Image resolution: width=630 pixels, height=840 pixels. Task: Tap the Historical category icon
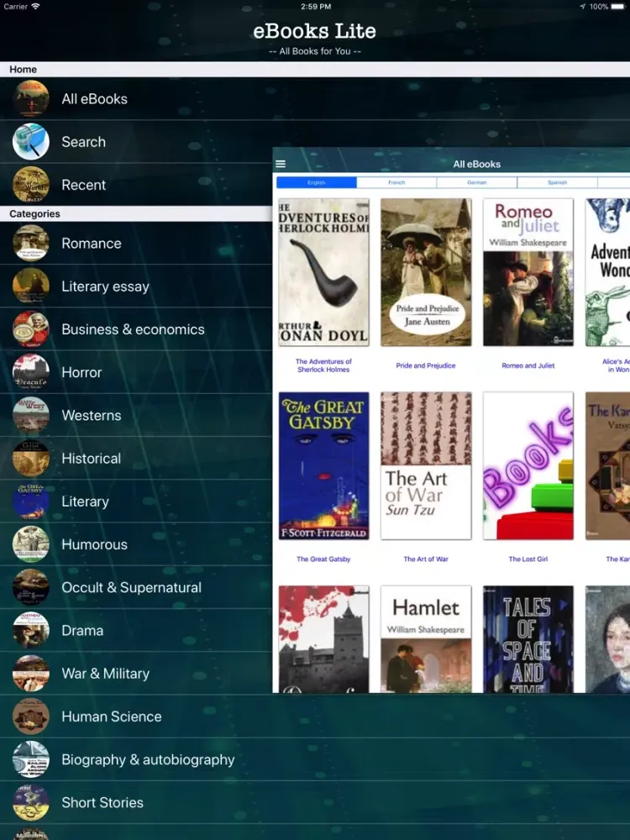click(31, 458)
